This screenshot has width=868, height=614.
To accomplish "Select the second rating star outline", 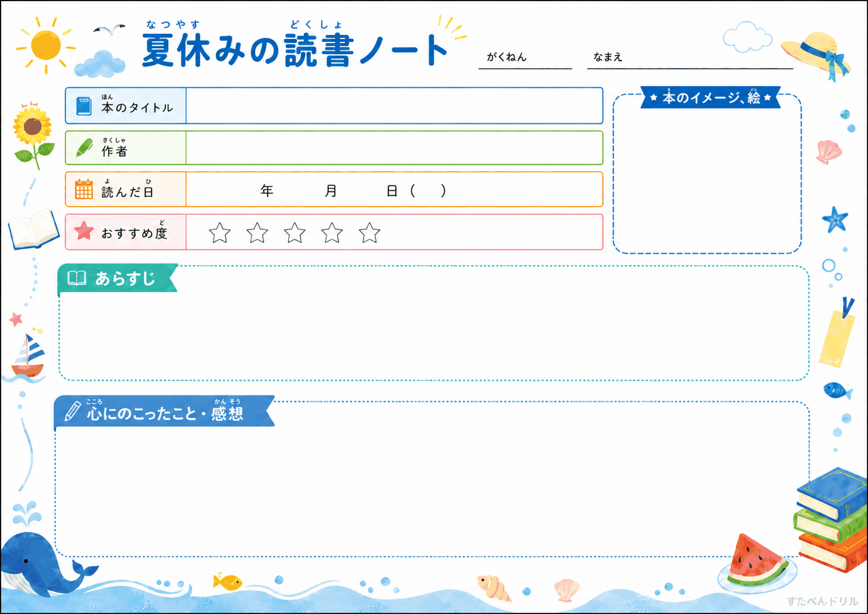I will tap(257, 233).
